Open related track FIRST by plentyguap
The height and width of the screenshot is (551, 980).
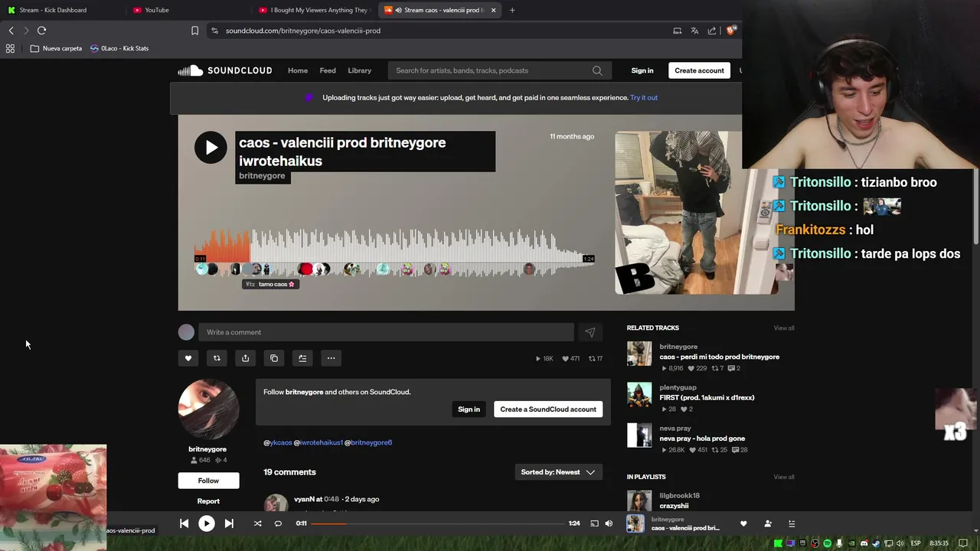(707, 398)
